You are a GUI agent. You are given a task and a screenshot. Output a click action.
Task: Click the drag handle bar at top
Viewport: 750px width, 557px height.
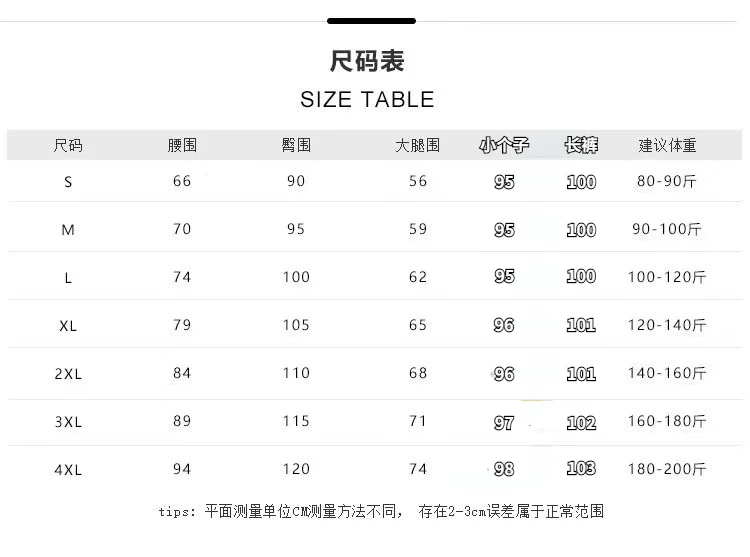[x=371, y=21]
